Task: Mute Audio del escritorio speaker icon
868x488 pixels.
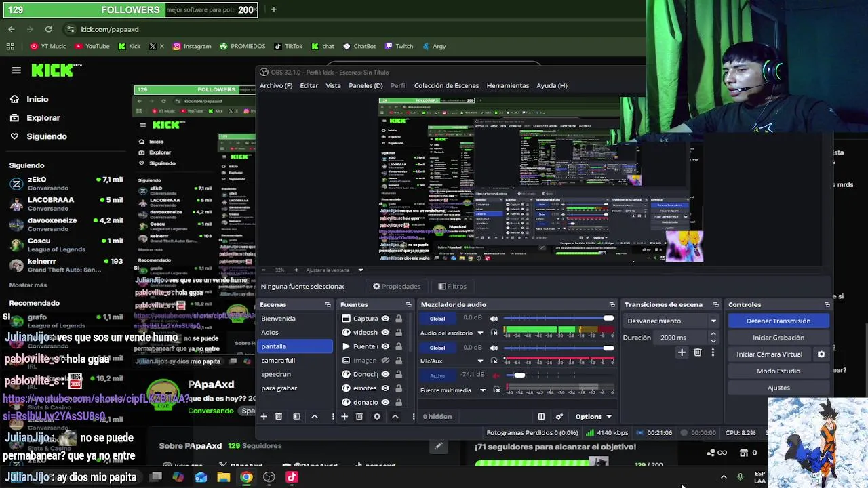Action: coord(494,319)
